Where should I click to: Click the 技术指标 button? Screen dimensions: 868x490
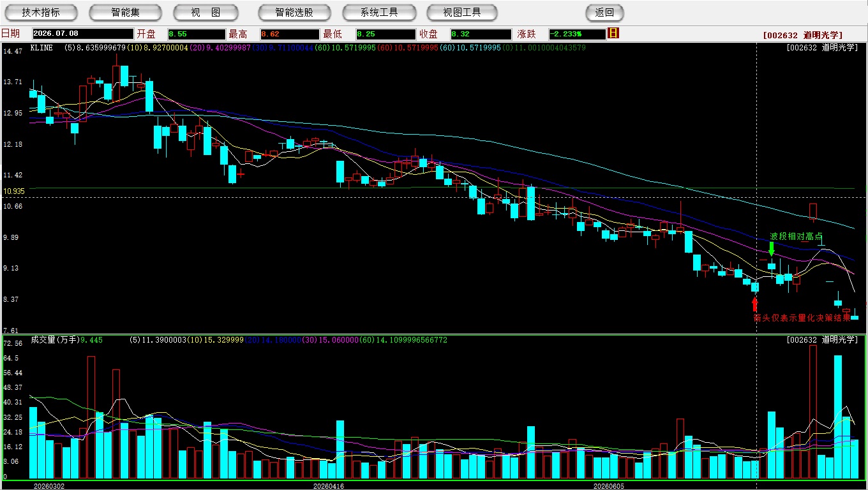click(x=41, y=12)
